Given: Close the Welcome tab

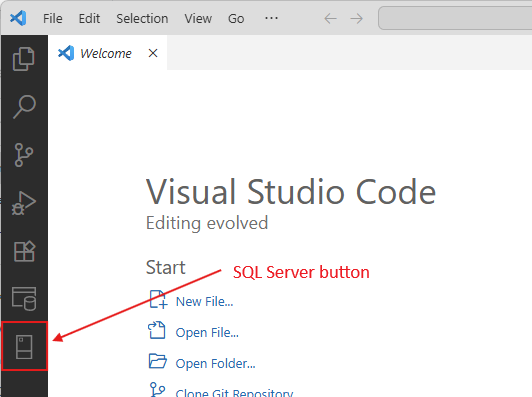Looking at the screenshot, I should click(x=153, y=53).
